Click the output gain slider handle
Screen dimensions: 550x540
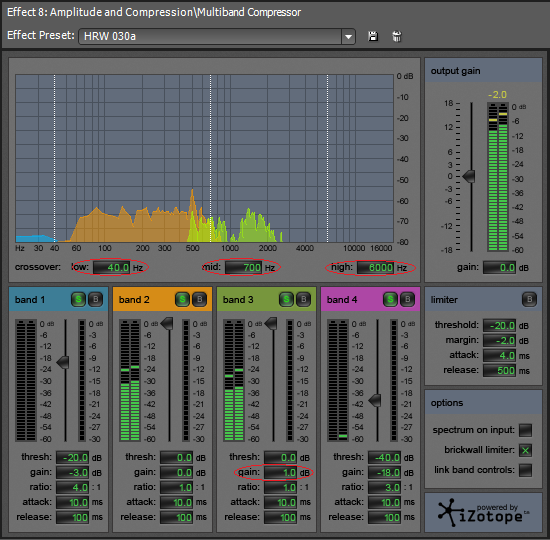tap(469, 176)
